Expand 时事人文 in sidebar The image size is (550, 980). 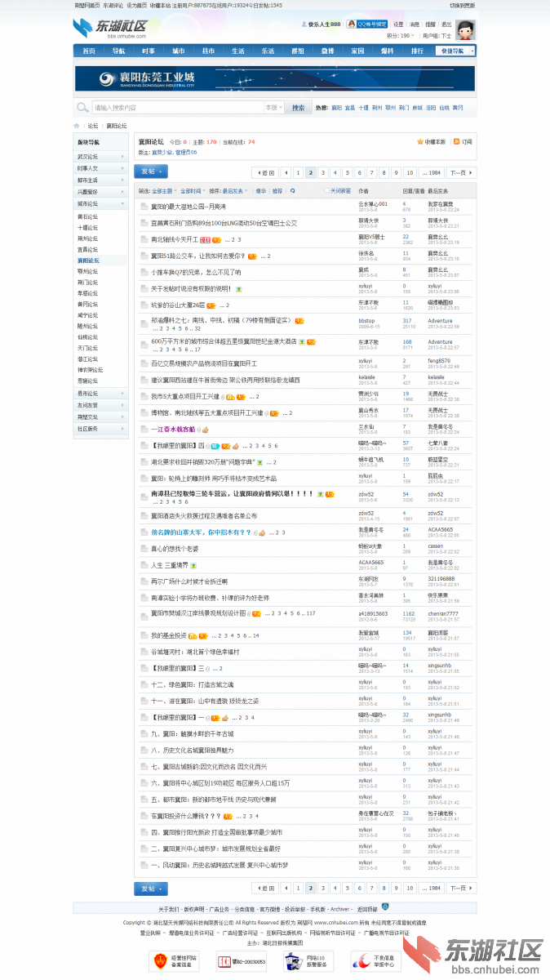tap(100, 168)
